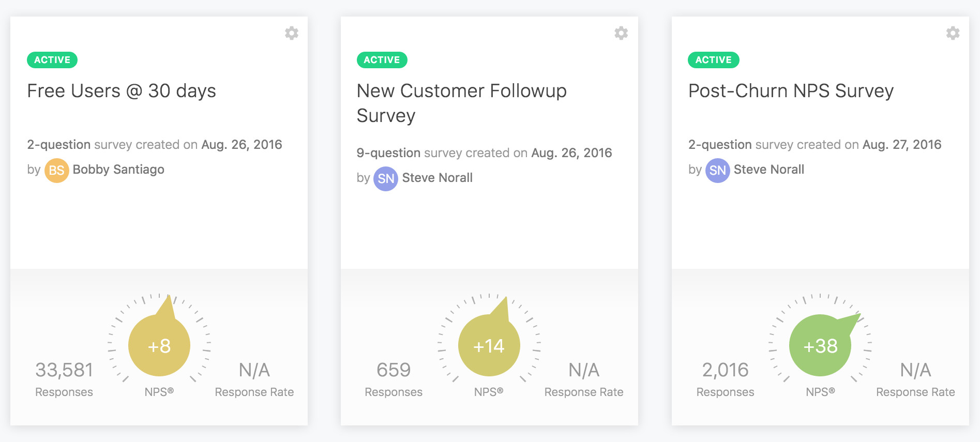Image resolution: width=980 pixels, height=442 pixels.
Task: Select the 2,016 Responses count
Action: pyautogui.click(x=725, y=370)
